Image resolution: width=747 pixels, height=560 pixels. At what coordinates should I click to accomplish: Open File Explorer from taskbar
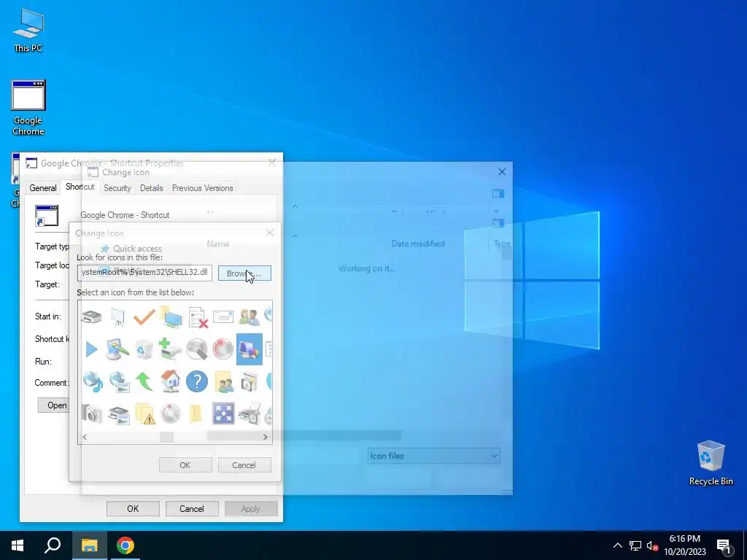[89, 545]
